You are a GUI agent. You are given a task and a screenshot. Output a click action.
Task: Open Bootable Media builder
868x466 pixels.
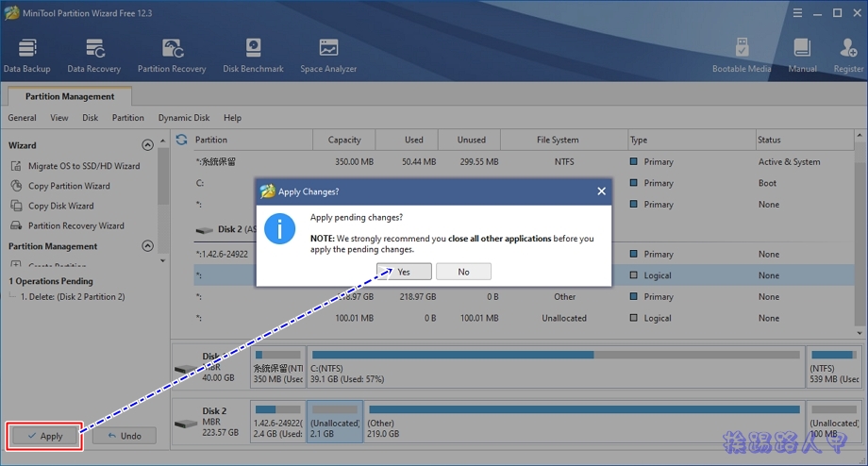coord(742,56)
